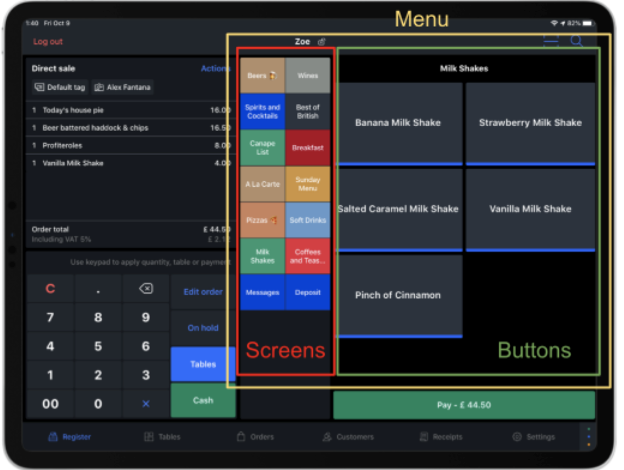Tap the search magnifier icon

tap(577, 41)
